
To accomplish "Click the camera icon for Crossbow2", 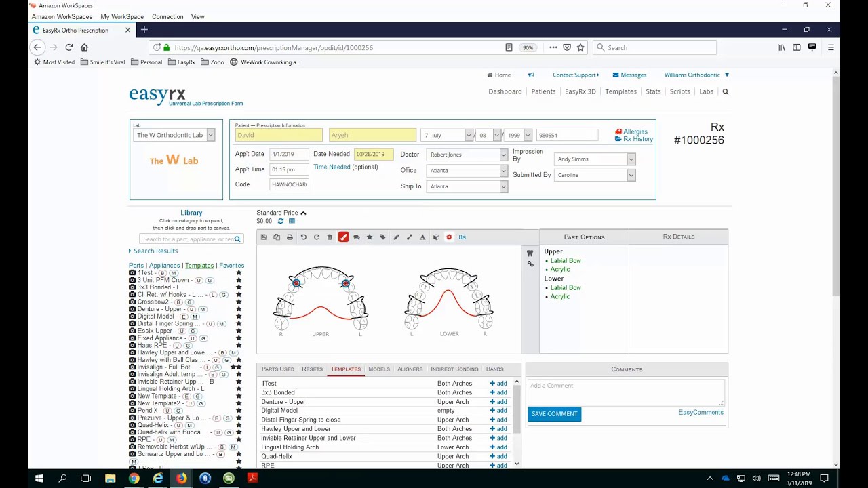I will pyautogui.click(x=132, y=302).
